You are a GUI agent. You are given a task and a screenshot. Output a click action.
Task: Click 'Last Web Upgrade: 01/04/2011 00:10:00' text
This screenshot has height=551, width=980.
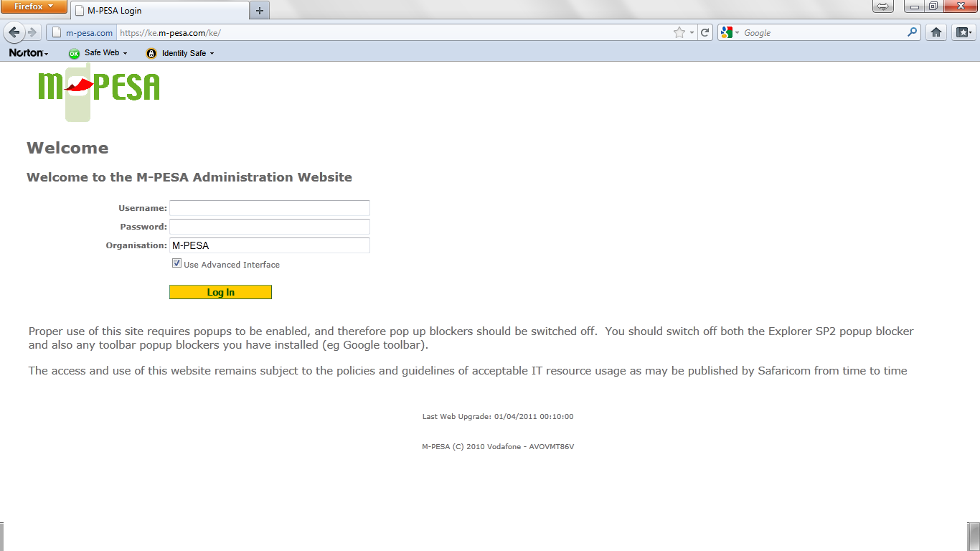[x=498, y=417]
